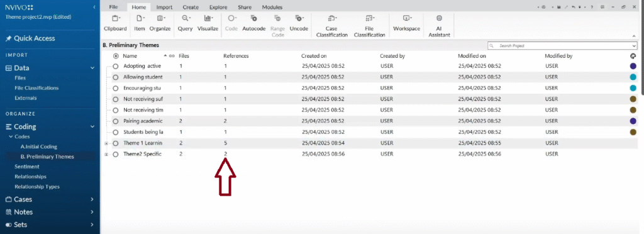Click the undo arrow icon

573,7
